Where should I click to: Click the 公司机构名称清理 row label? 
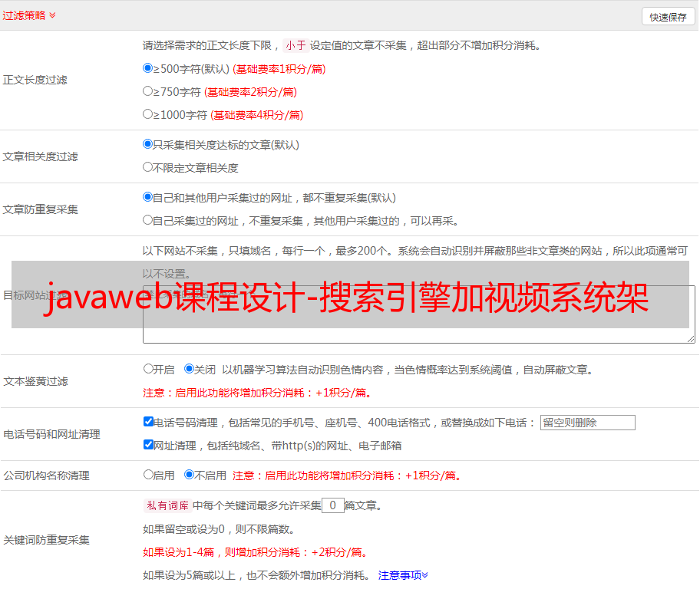(x=46, y=475)
